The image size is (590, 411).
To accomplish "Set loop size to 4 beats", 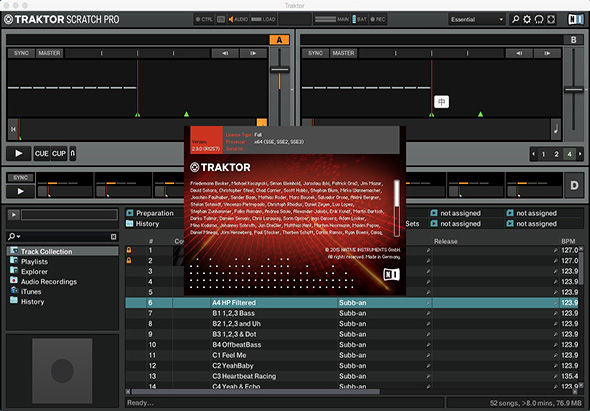I will 569,154.
